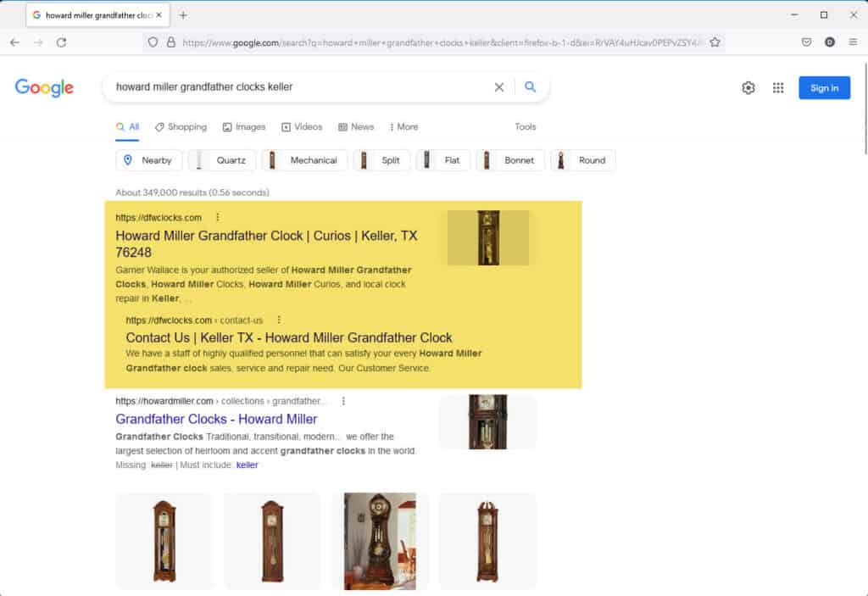Submit search with magnifying glass icon
Screen dimensions: 868x596
click(x=531, y=87)
